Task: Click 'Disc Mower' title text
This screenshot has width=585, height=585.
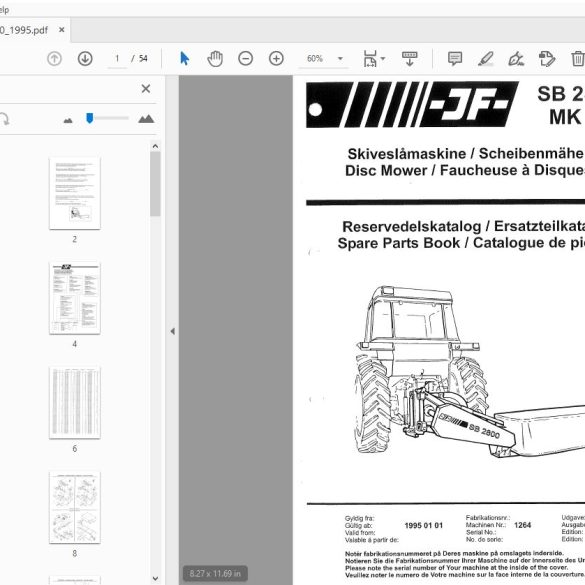Action: click(386, 171)
